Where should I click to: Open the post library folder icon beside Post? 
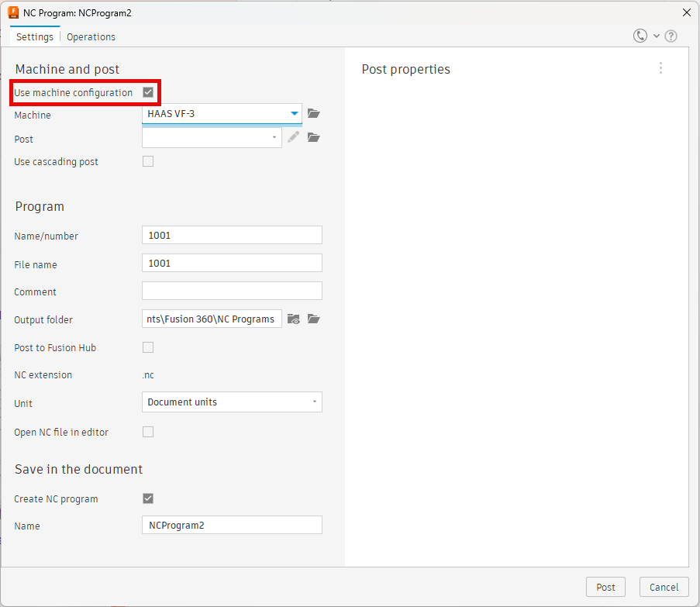point(314,137)
